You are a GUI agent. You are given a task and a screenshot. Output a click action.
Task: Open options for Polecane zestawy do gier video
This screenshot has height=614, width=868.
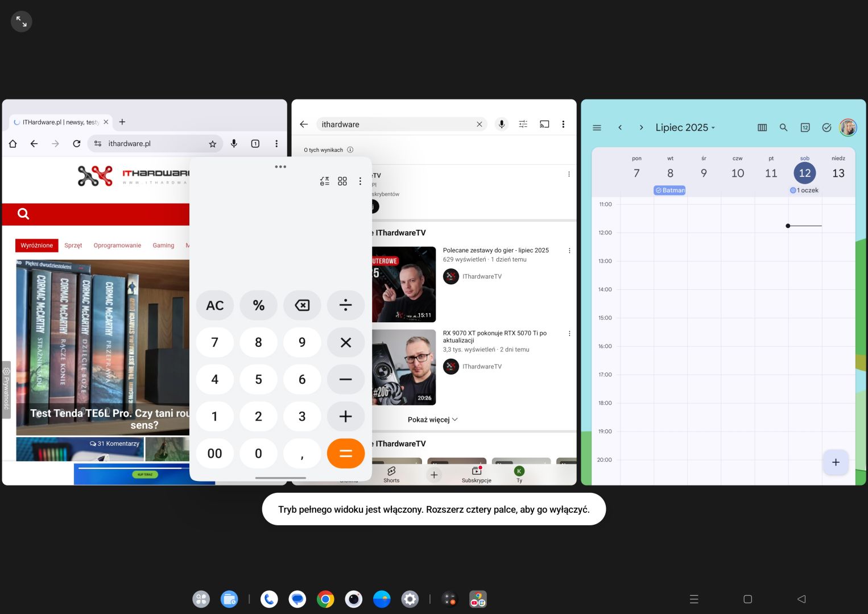coord(569,251)
